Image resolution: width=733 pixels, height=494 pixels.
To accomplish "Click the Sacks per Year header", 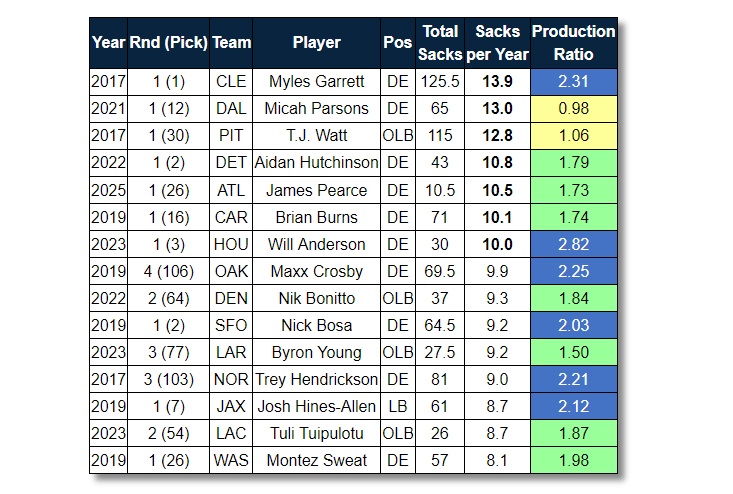I will tap(497, 43).
